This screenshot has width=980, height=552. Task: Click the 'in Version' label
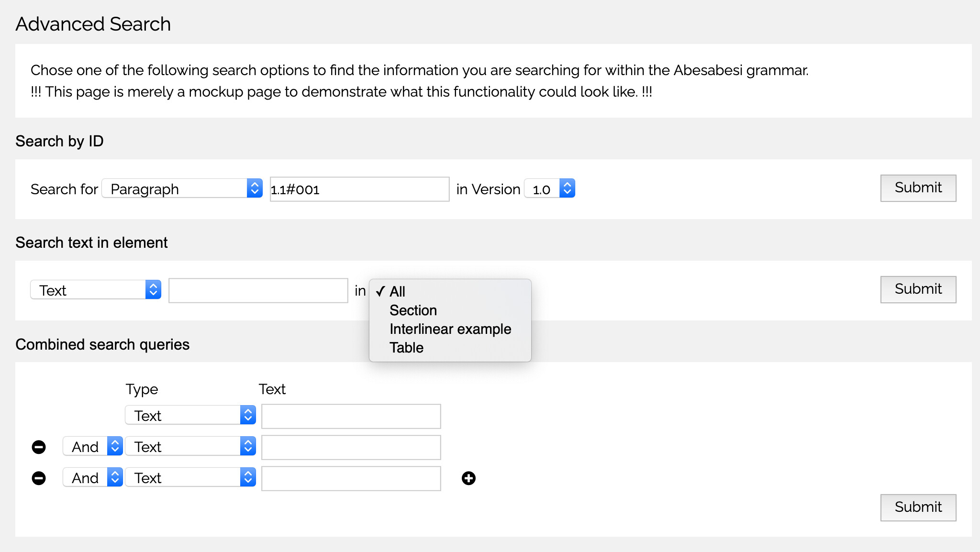(x=488, y=189)
